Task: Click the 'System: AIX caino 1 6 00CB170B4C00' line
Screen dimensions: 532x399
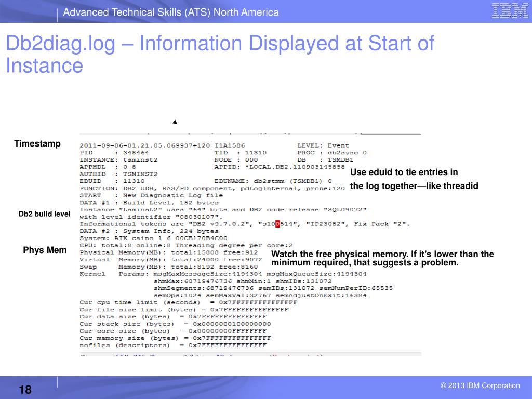Action: [154, 238]
